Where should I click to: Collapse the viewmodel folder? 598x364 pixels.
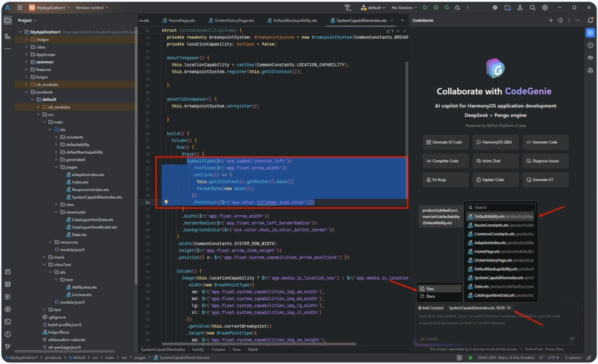56,212
